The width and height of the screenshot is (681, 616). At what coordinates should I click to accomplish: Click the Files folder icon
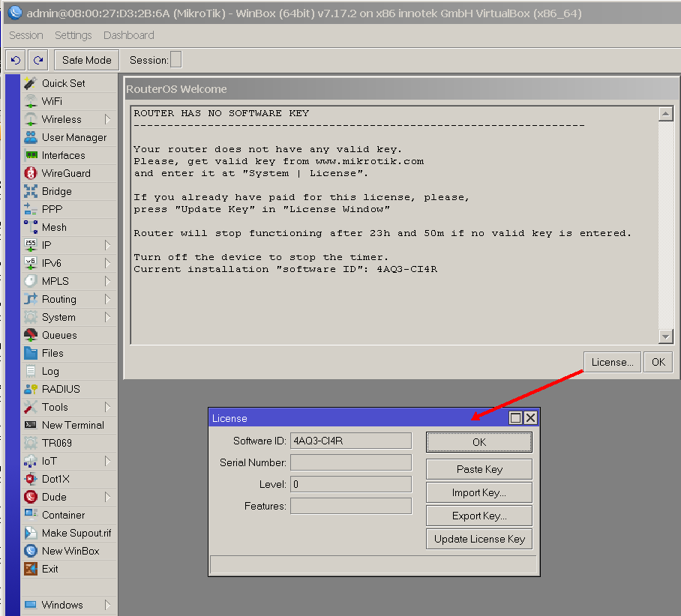click(x=31, y=353)
